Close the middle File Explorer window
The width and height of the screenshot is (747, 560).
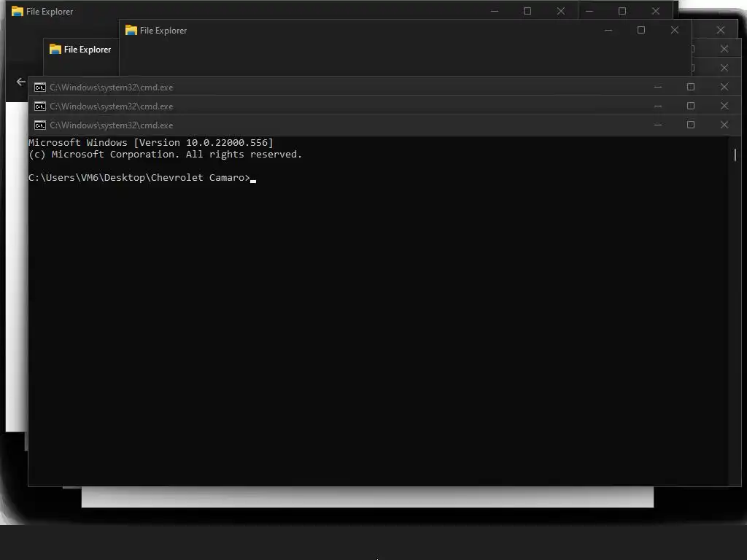point(675,30)
